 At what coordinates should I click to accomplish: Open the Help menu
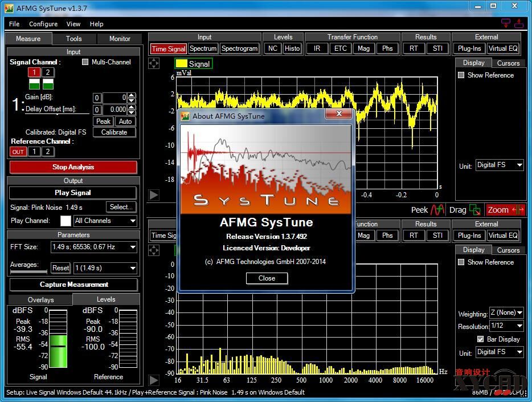click(96, 24)
